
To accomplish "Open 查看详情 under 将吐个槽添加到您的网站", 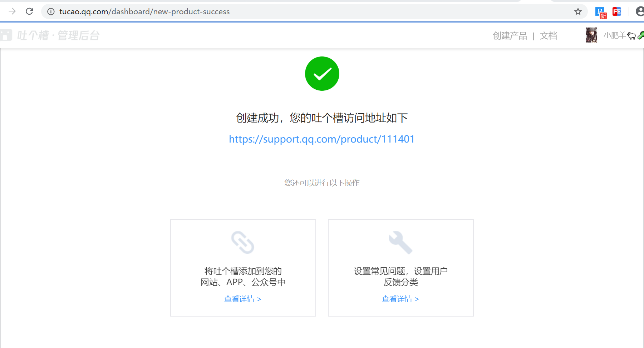I will click(x=243, y=299).
